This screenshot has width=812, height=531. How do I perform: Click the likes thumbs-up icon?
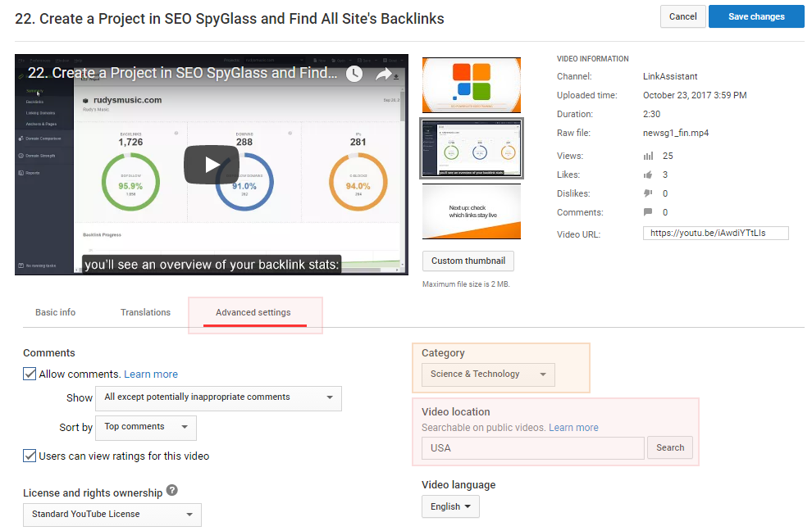(x=648, y=175)
